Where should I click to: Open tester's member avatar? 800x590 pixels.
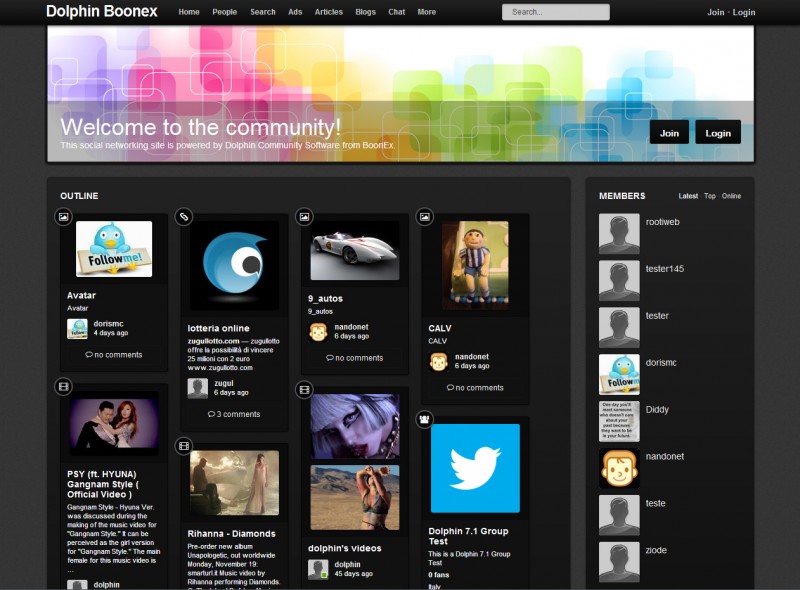(x=619, y=328)
